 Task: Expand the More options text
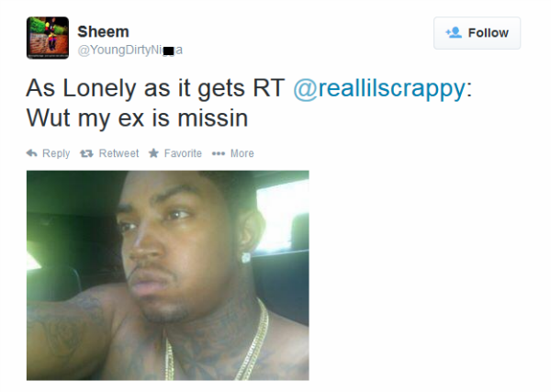pyautogui.click(x=242, y=153)
